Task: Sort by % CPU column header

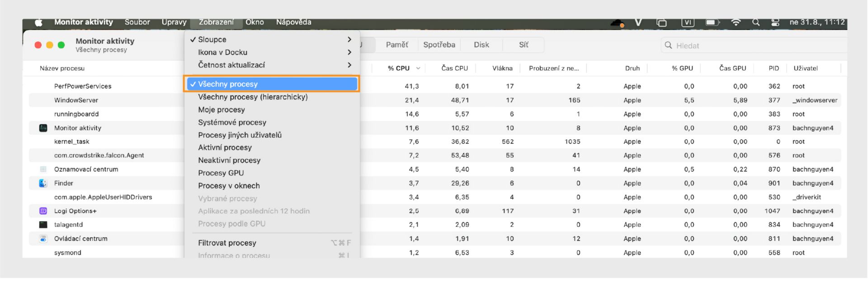Action: coord(399,68)
